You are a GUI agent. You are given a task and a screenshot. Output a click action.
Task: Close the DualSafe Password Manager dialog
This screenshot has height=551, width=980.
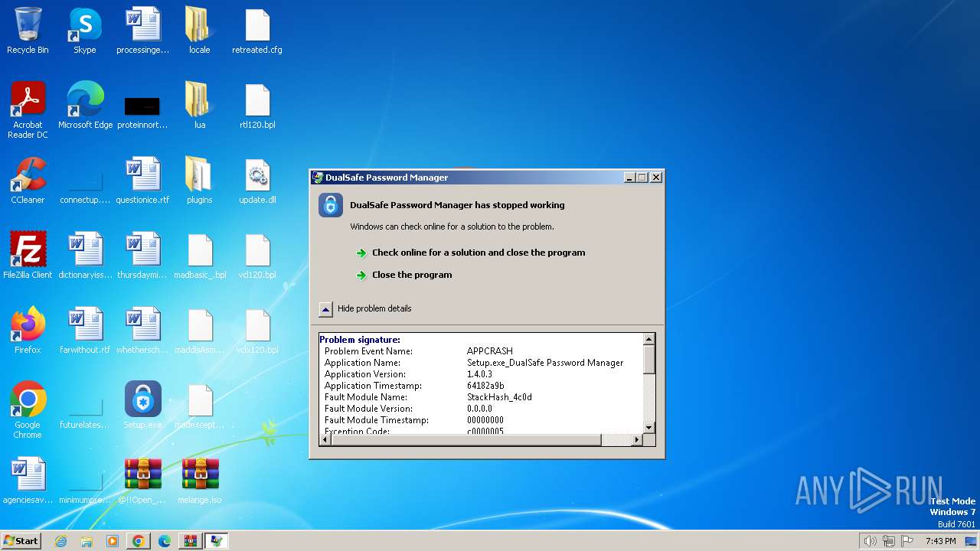(656, 178)
